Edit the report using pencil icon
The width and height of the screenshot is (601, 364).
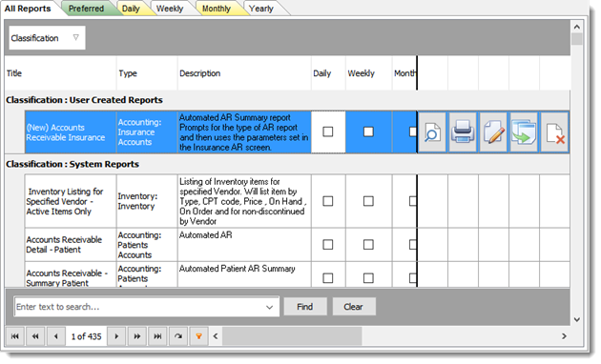(x=493, y=132)
